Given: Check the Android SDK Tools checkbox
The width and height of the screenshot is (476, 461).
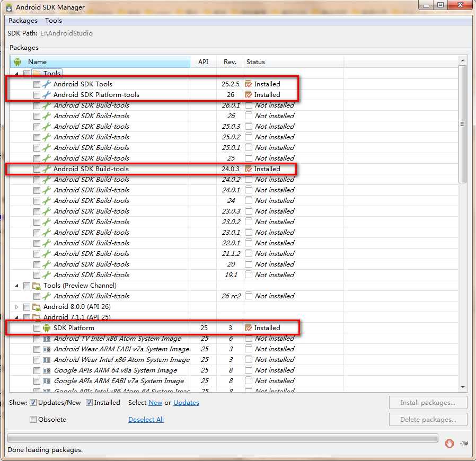Looking at the screenshot, I should 37,84.
